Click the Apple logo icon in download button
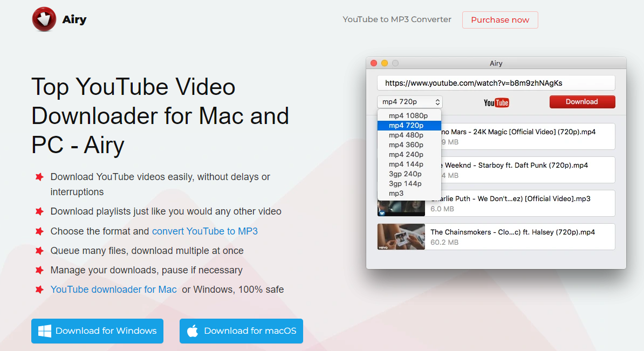644x351 pixels. pos(193,331)
